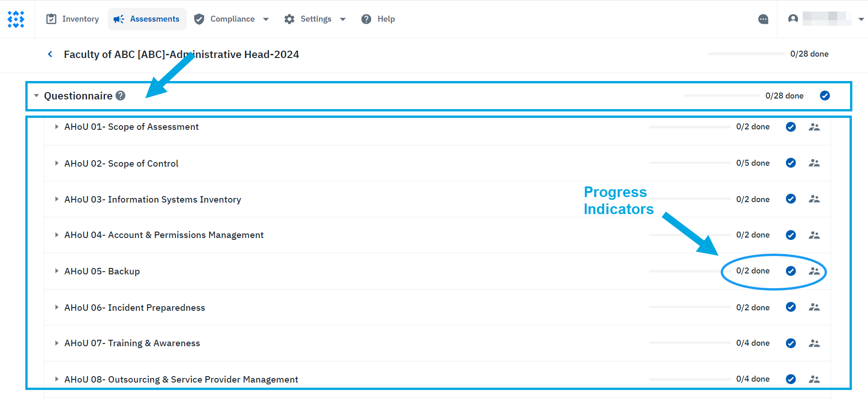
Task: Go back using the left chevron arrow
Action: (x=50, y=54)
